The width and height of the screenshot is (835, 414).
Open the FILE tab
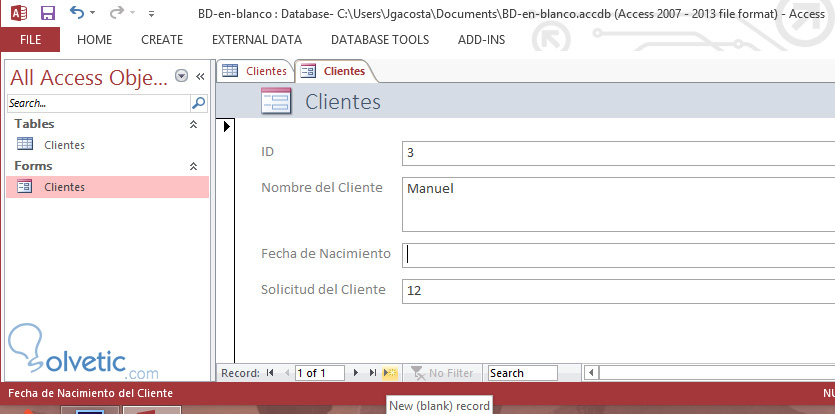tap(30, 39)
